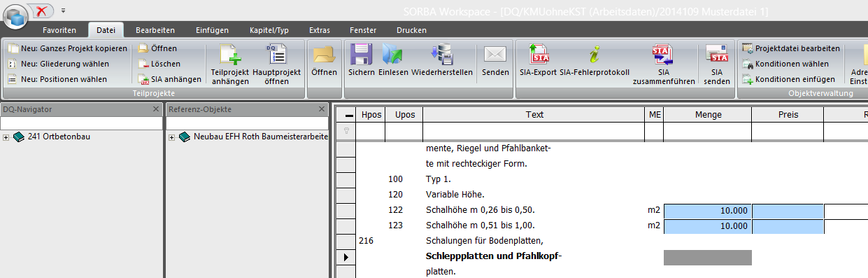Image resolution: width=868 pixels, height=278 pixels.
Task: Click Menge cell 10.000 for Schalhöhe 0,26 bis 0,50
Action: click(708, 210)
